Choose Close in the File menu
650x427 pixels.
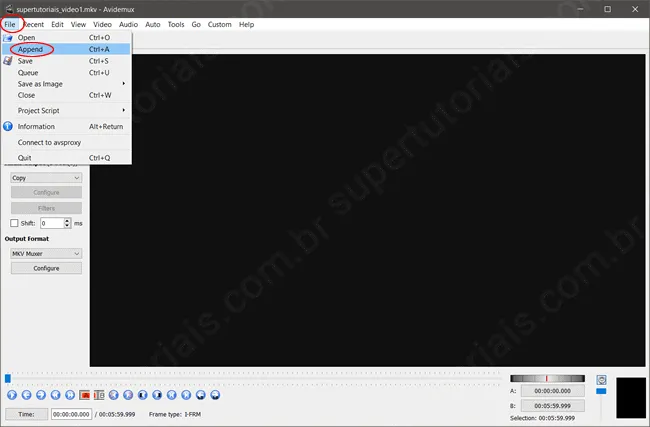coord(66,95)
